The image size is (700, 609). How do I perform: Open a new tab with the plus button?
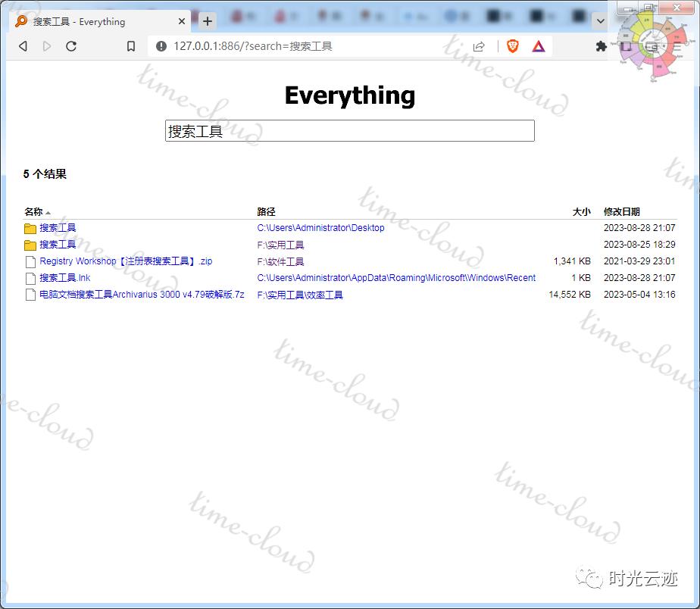tap(207, 21)
